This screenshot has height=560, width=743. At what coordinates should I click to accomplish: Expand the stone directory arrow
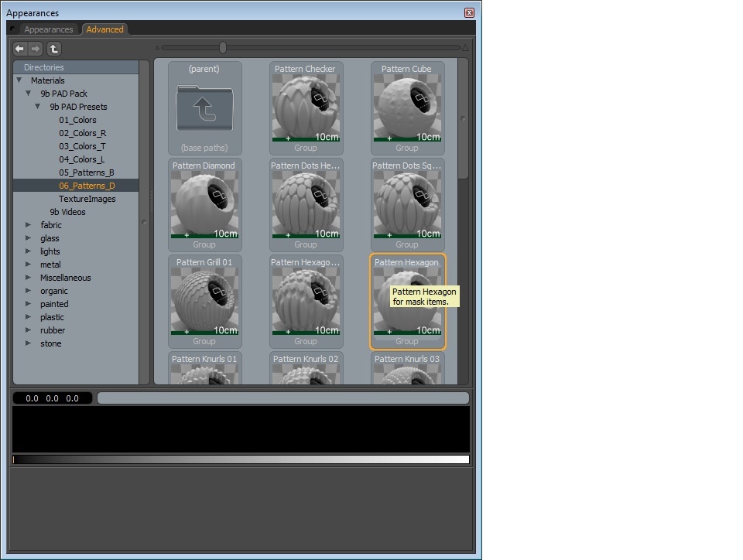coord(28,343)
